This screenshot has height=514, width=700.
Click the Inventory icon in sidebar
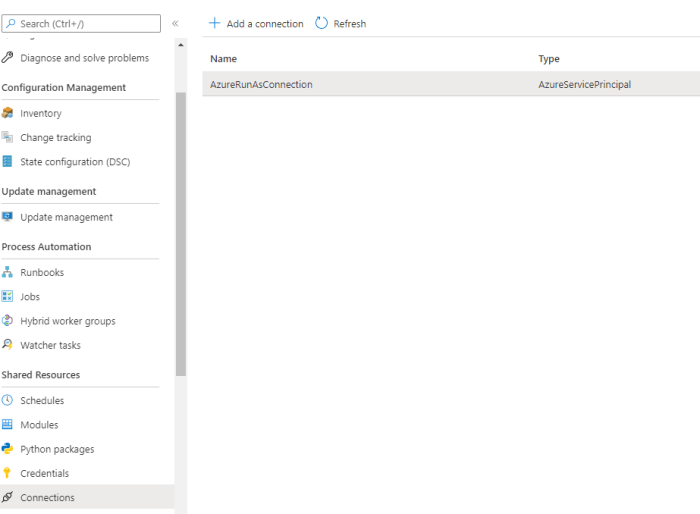pyautogui.click(x=8, y=113)
